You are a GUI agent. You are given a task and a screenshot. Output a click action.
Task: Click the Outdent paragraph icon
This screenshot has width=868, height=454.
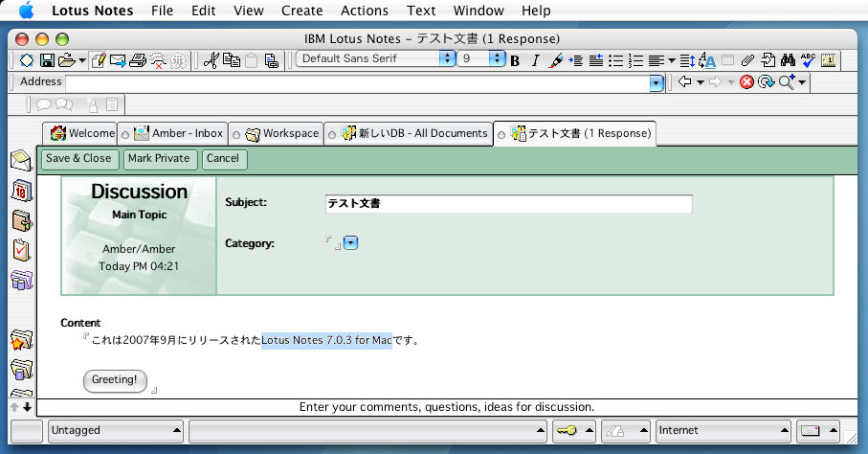595,61
